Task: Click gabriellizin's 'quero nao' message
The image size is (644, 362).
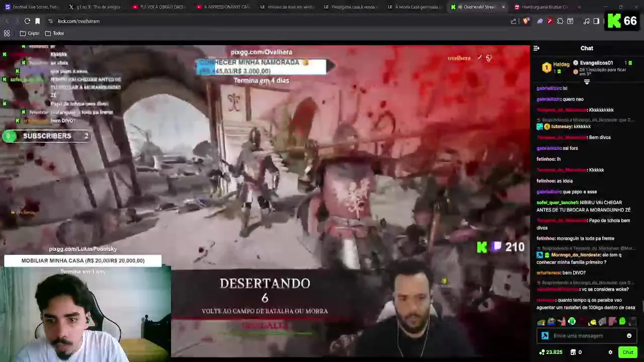Action: [x=560, y=99]
